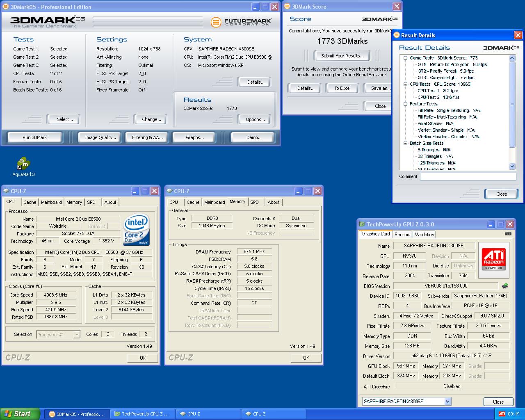
Task: Select the Pixel Shader N/A row
Action: coord(435,123)
